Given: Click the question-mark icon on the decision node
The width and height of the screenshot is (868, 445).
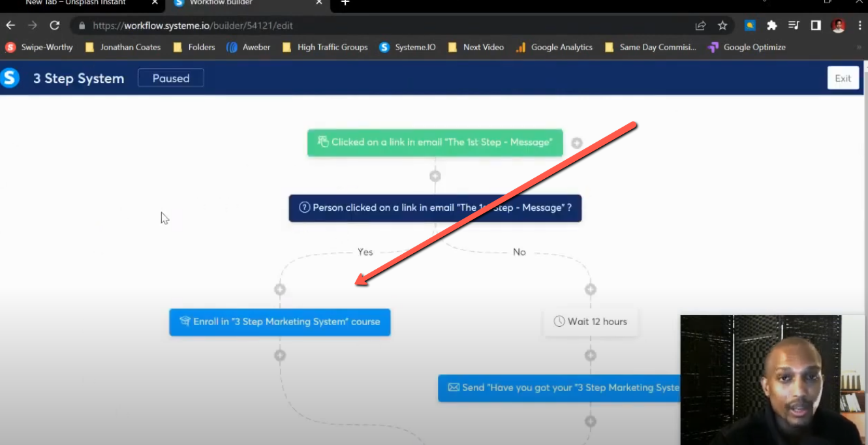Looking at the screenshot, I should point(304,207).
